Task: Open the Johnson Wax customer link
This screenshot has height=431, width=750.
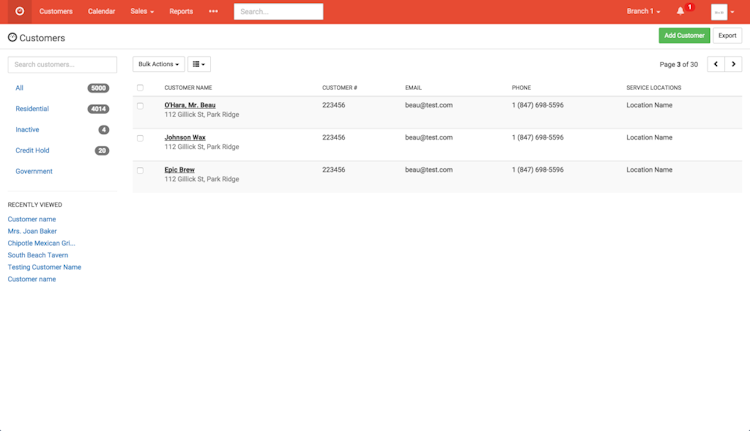Action: (x=185, y=137)
